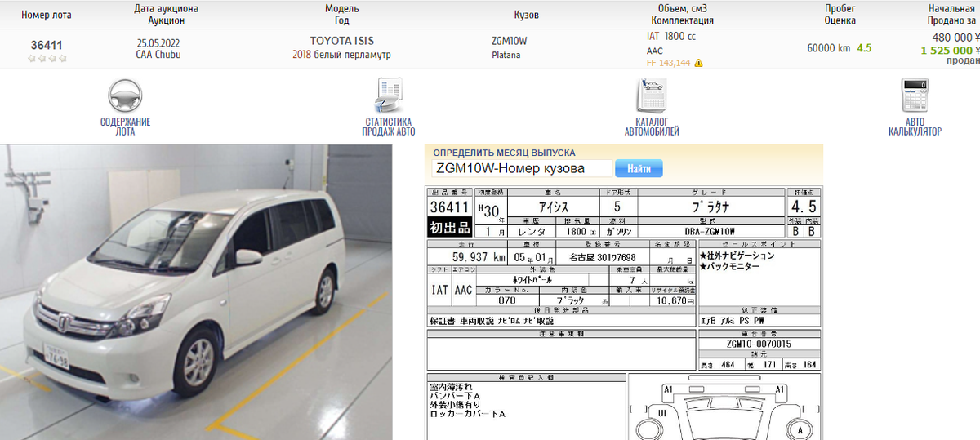
Task: Click the Найти button
Action: tap(639, 168)
